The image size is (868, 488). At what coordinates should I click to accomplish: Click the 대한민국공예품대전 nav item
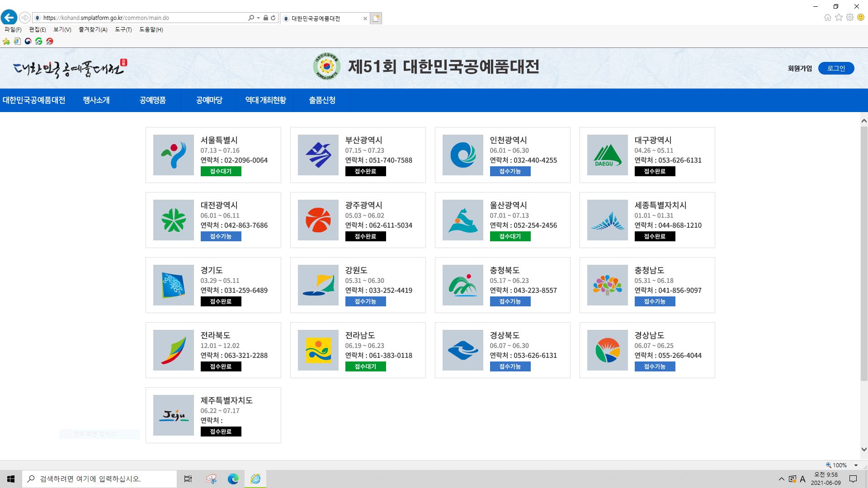(x=34, y=100)
